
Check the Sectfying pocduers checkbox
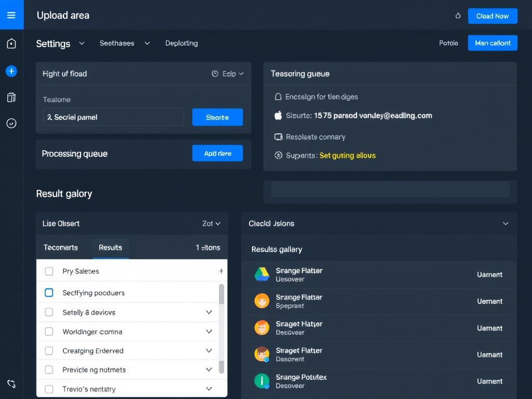[x=49, y=292]
